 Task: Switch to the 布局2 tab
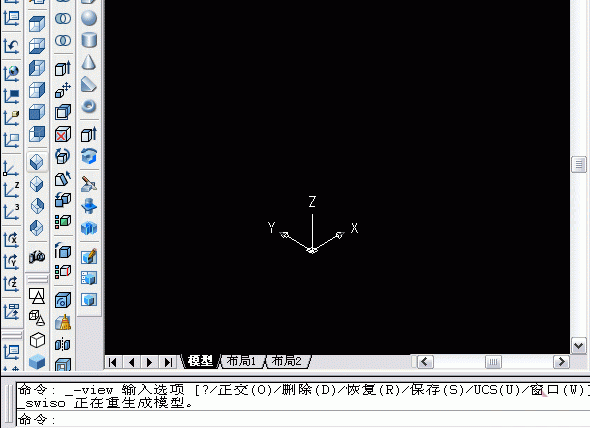click(287, 361)
